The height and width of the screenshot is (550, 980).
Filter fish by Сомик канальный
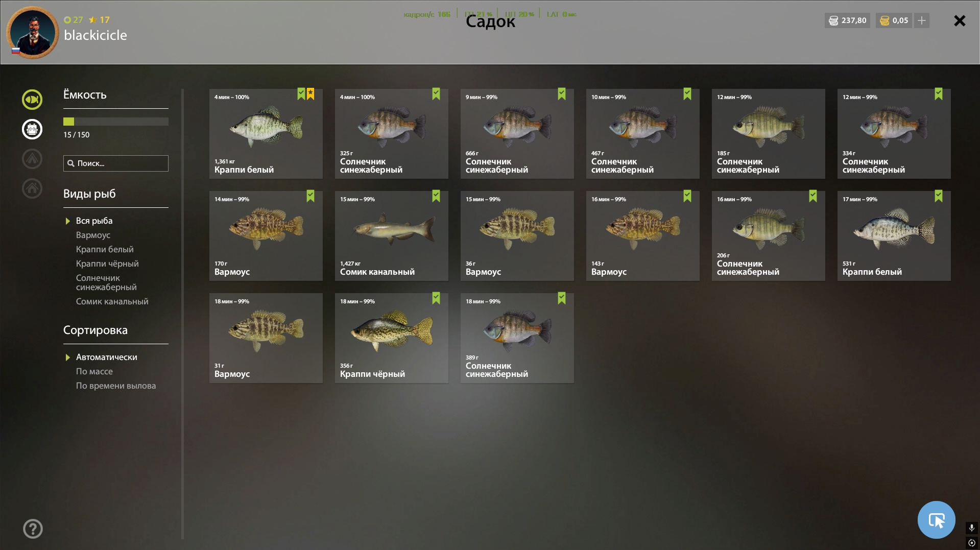pyautogui.click(x=112, y=301)
